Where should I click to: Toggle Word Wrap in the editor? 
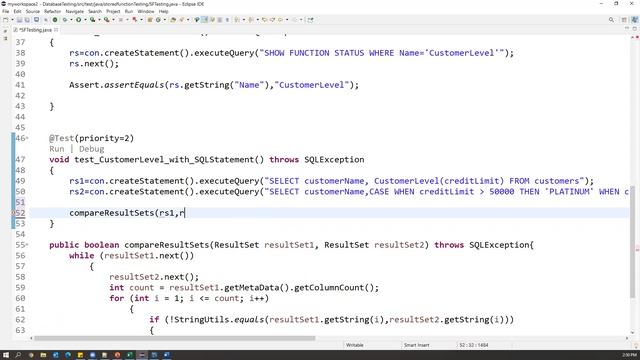click(212, 20)
